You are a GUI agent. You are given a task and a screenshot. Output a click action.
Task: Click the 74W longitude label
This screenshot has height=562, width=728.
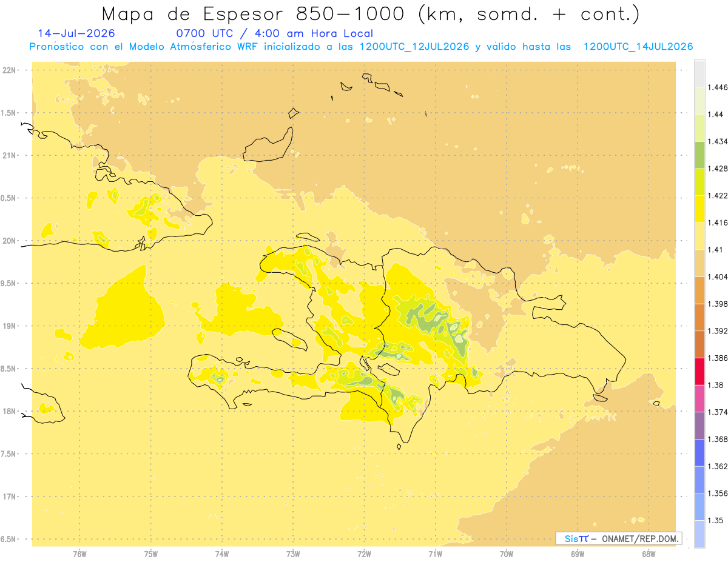[x=222, y=554]
